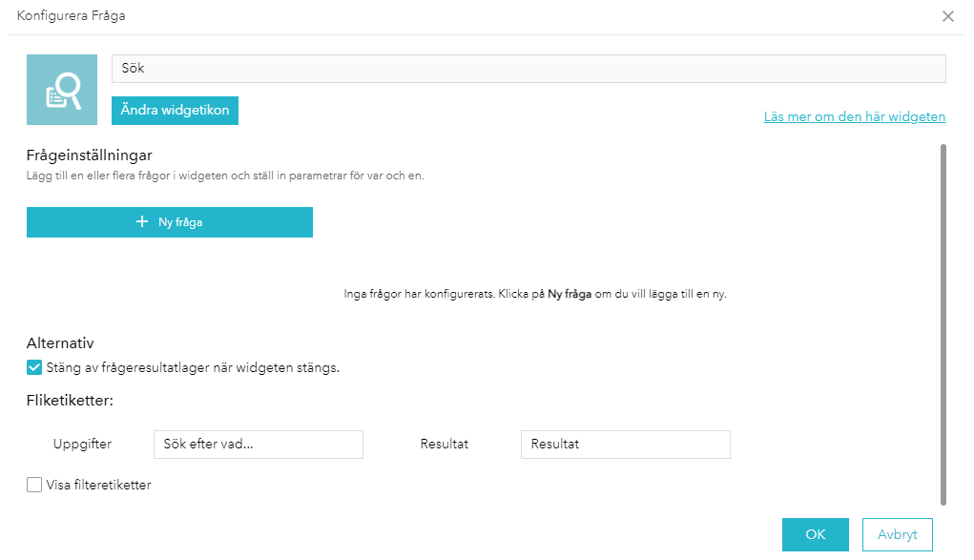Close the Konfigurera Fråga dialog with X
The width and height of the screenshot is (974, 560).
coord(947,16)
